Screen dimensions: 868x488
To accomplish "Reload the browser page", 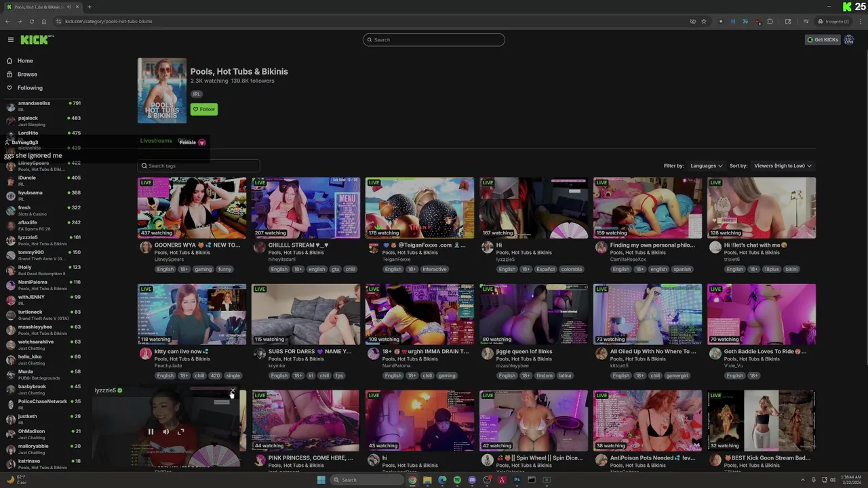I will [x=31, y=22].
